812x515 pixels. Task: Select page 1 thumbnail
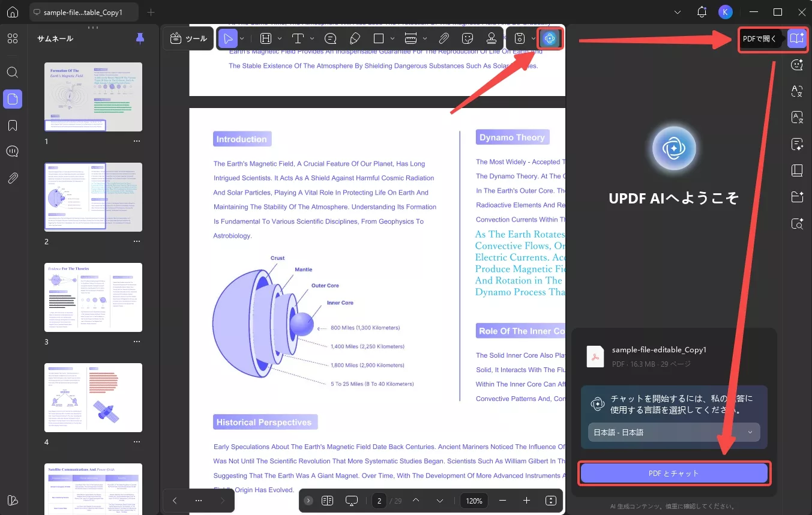tap(93, 97)
